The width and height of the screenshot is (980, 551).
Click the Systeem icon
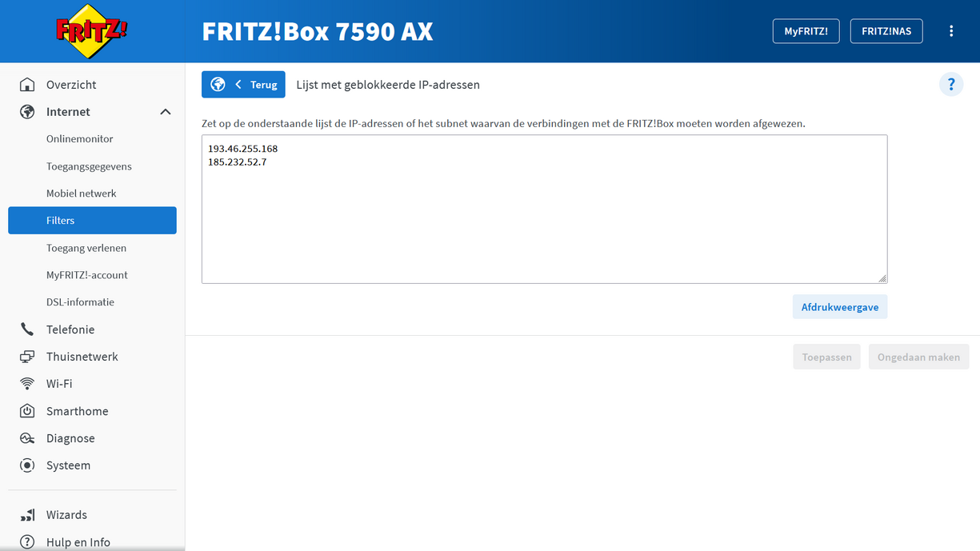(x=27, y=465)
